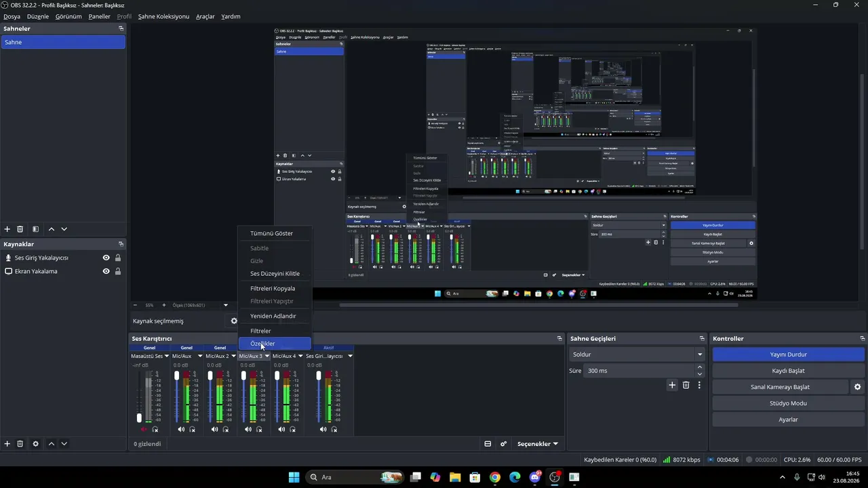Image resolution: width=868 pixels, height=488 pixels.
Task: Open Ses Giri...layıcısı channel dropdown arrow
Action: tap(350, 356)
